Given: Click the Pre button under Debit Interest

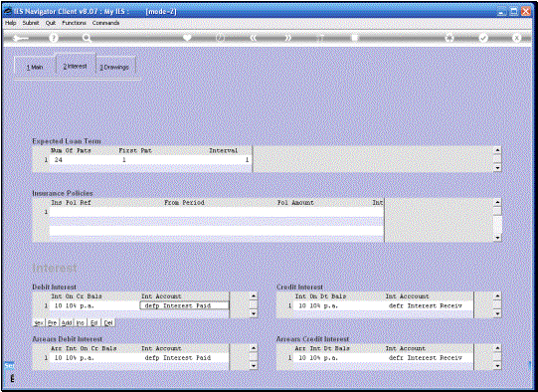Looking at the screenshot, I should click(x=52, y=322).
